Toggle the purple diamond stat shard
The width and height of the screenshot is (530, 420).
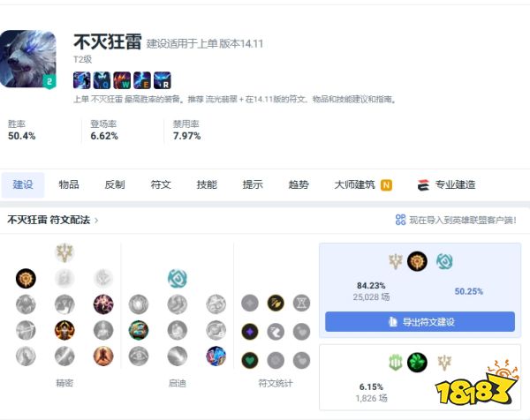250,332
